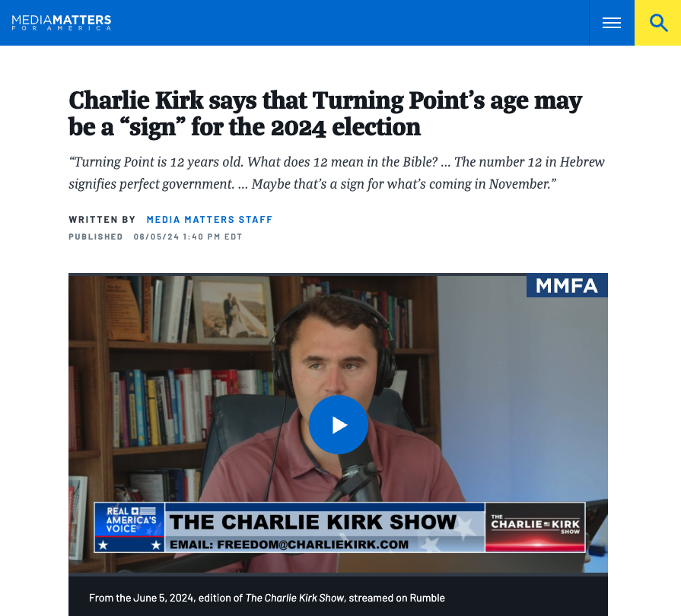
Task: Click the MMFA watermark badge on video
Action: pyautogui.click(x=567, y=286)
